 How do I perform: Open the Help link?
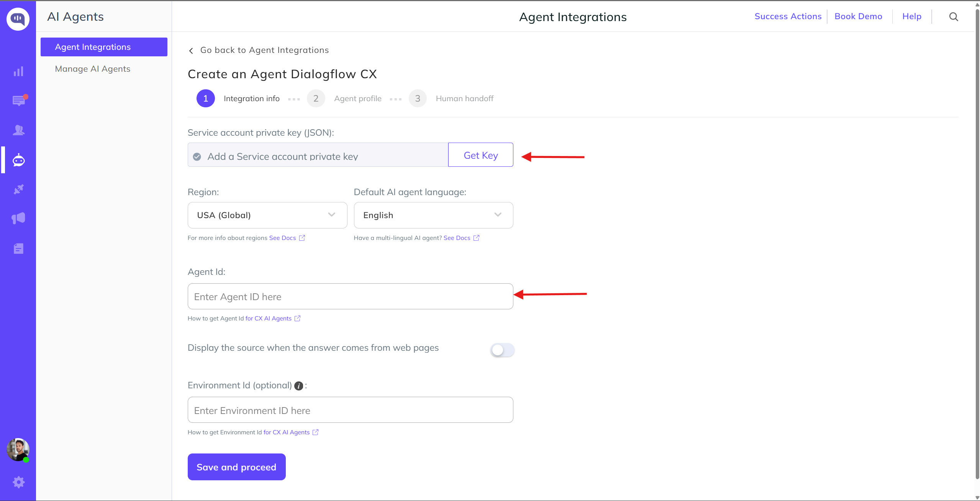point(911,16)
